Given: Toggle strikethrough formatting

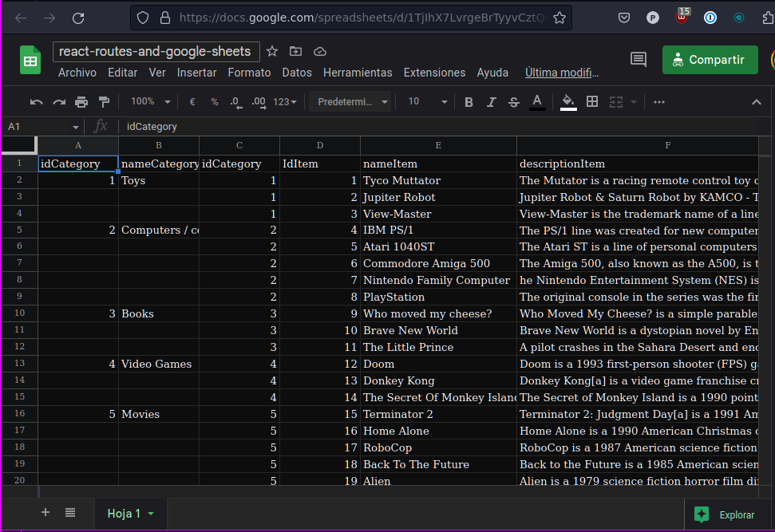Looking at the screenshot, I should (513, 102).
